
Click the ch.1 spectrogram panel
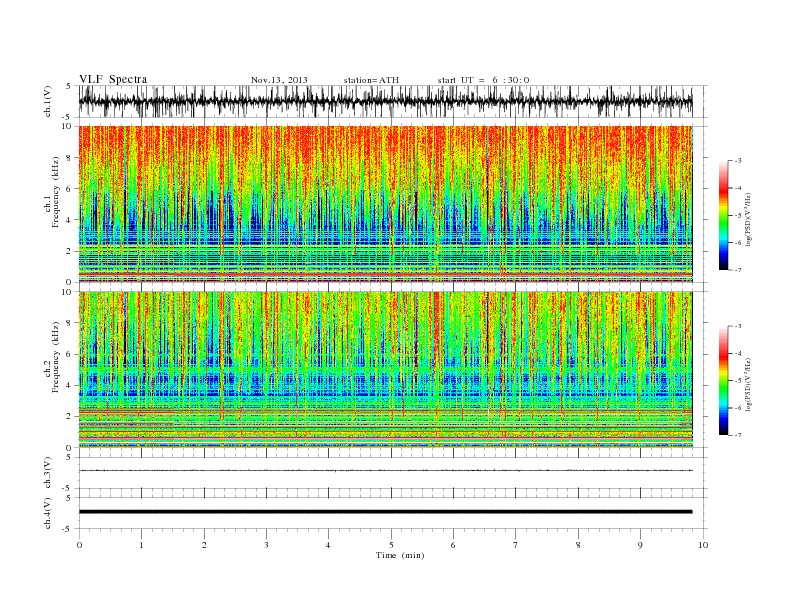(386, 204)
